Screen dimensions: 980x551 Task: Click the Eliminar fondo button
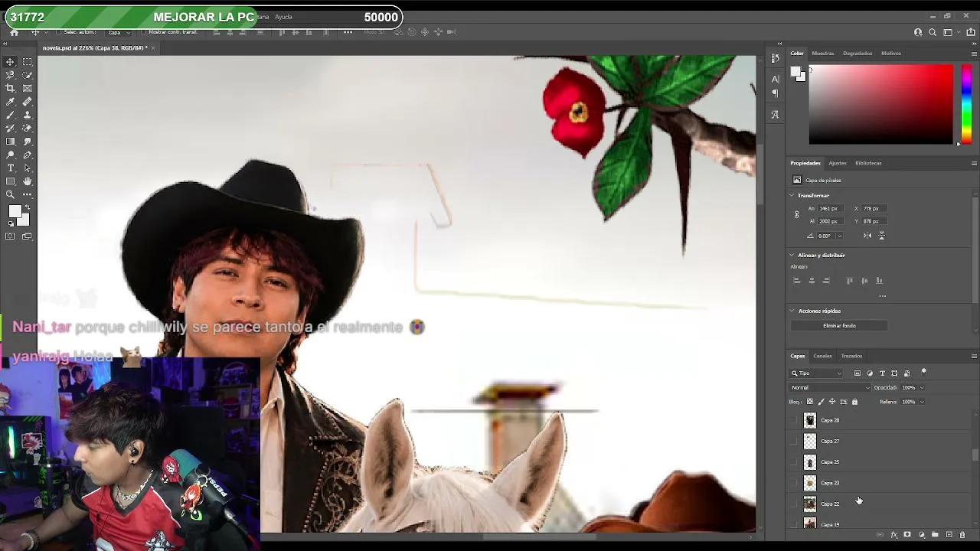(x=839, y=326)
